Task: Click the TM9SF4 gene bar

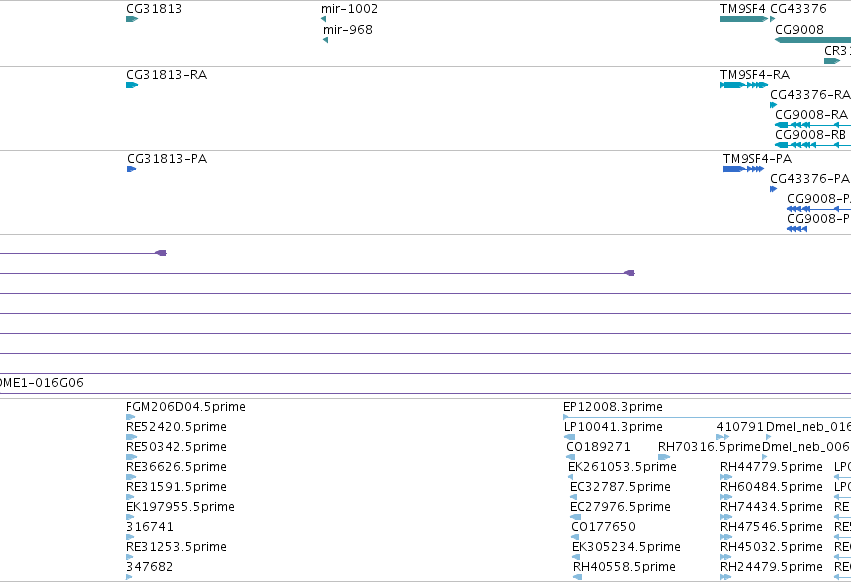Action: click(x=744, y=19)
